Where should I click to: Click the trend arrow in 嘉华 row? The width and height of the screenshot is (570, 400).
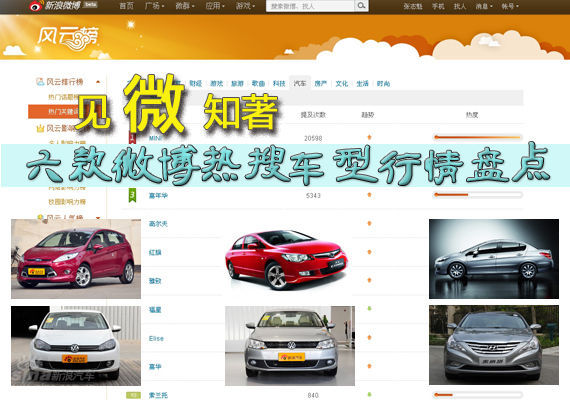pyautogui.click(x=369, y=366)
